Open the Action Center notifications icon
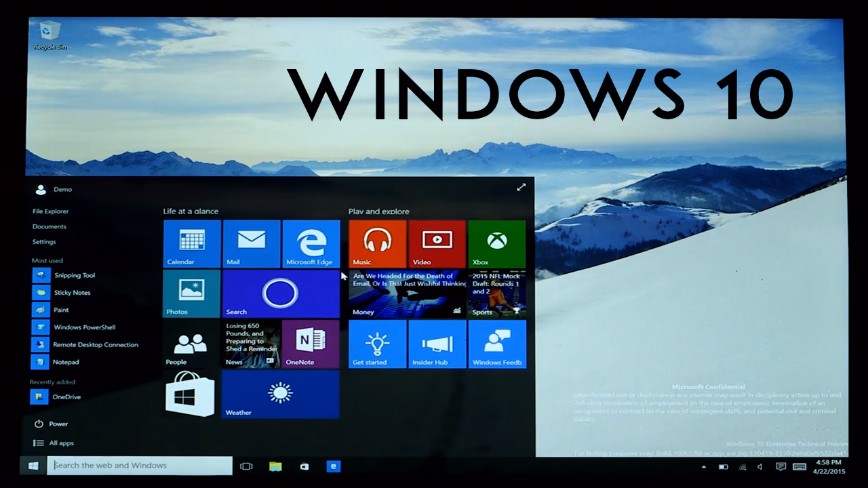 tap(781, 467)
